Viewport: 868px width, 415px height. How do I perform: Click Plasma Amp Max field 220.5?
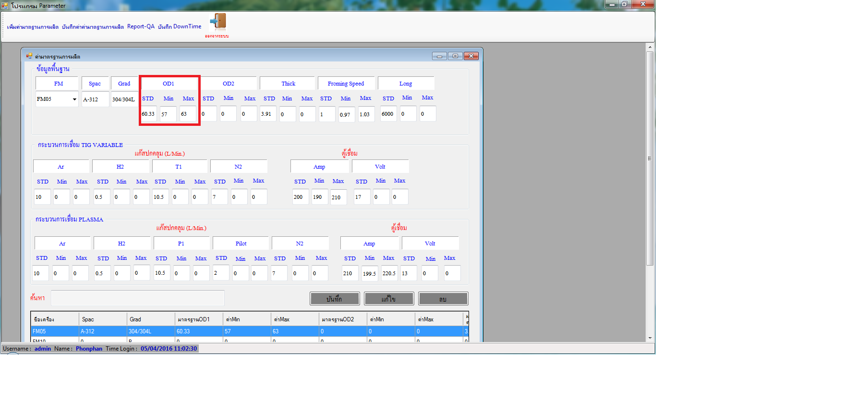(x=389, y=273)
